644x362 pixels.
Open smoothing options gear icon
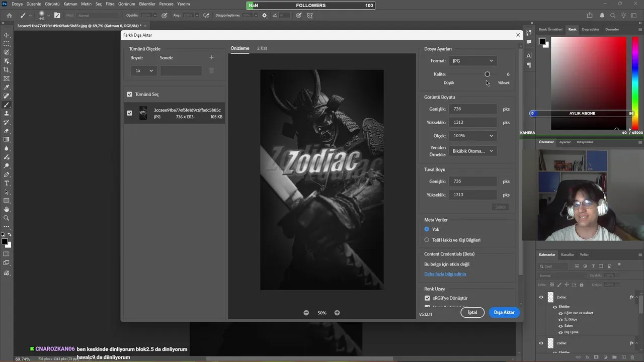point(265,16)
